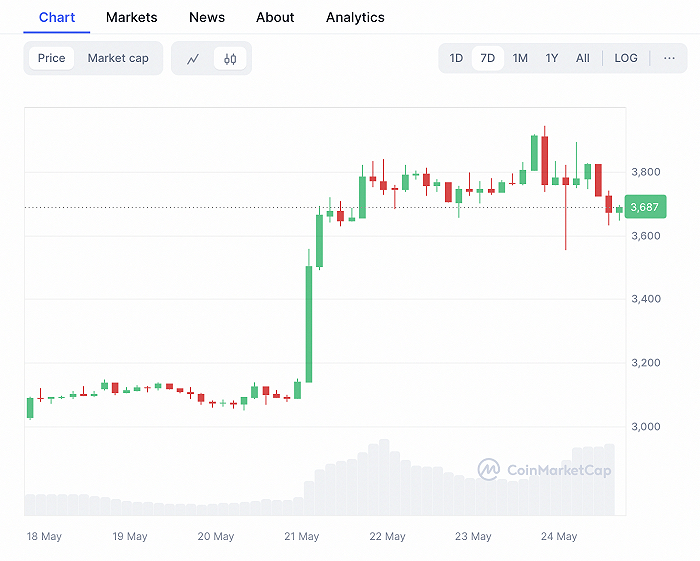Switch to line chart view icon
This screenshot has width=700, height=561.
point(193,59)
